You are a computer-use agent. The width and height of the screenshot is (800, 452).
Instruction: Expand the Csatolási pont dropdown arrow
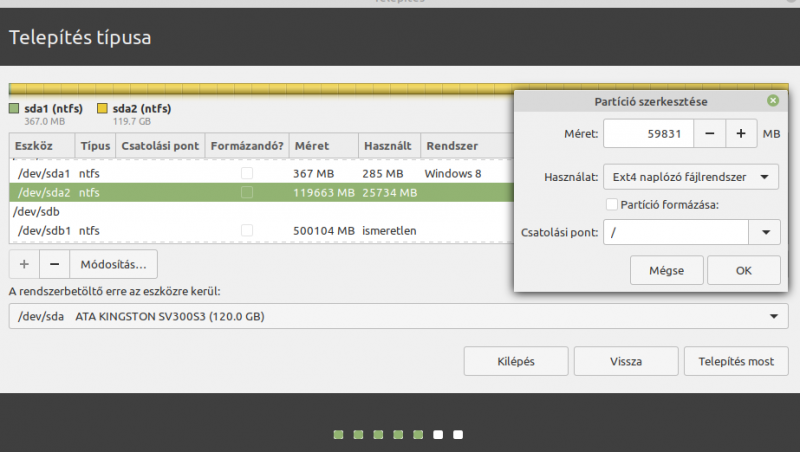tap(764, 232)
